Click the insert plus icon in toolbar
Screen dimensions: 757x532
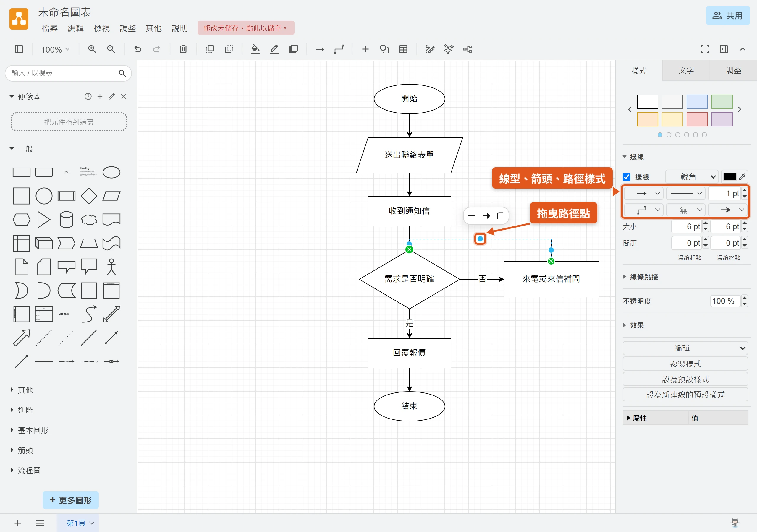(365, 49)
